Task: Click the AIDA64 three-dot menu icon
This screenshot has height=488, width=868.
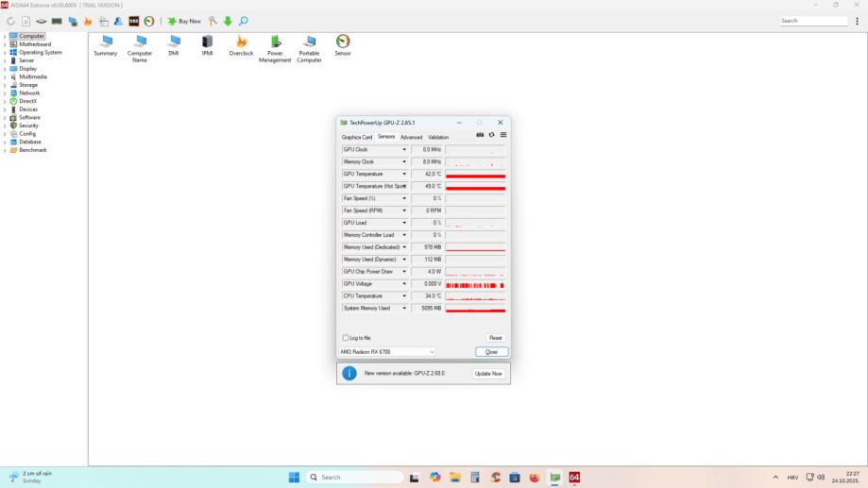Action: (857, 21)
